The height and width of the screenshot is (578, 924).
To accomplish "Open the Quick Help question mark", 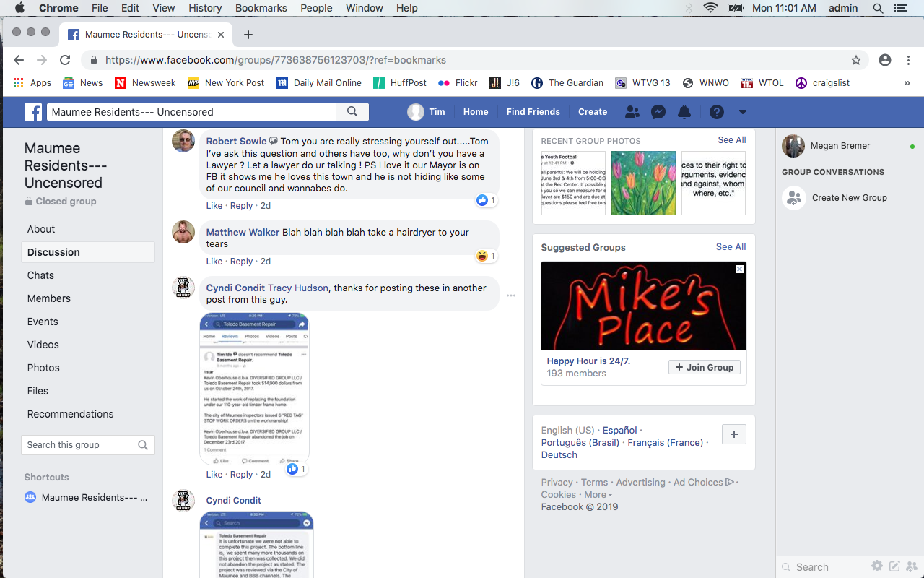I will coord(716,112).
